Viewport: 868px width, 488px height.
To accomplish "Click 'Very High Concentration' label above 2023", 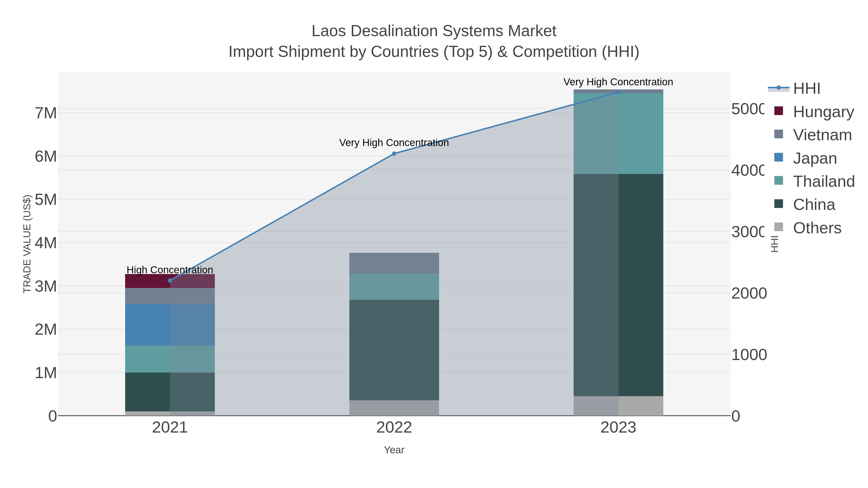I will [618, 82].
